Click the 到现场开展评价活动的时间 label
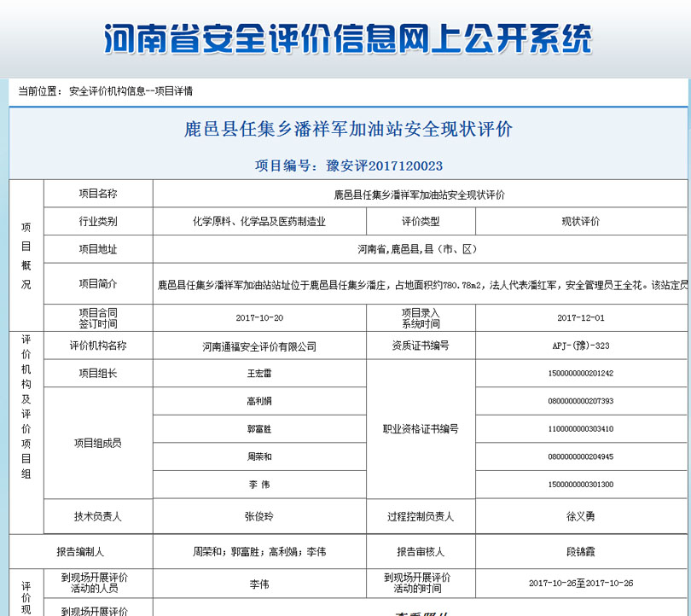Image resolution: width=691 pixels, height=616 pixels. (417, 583)
